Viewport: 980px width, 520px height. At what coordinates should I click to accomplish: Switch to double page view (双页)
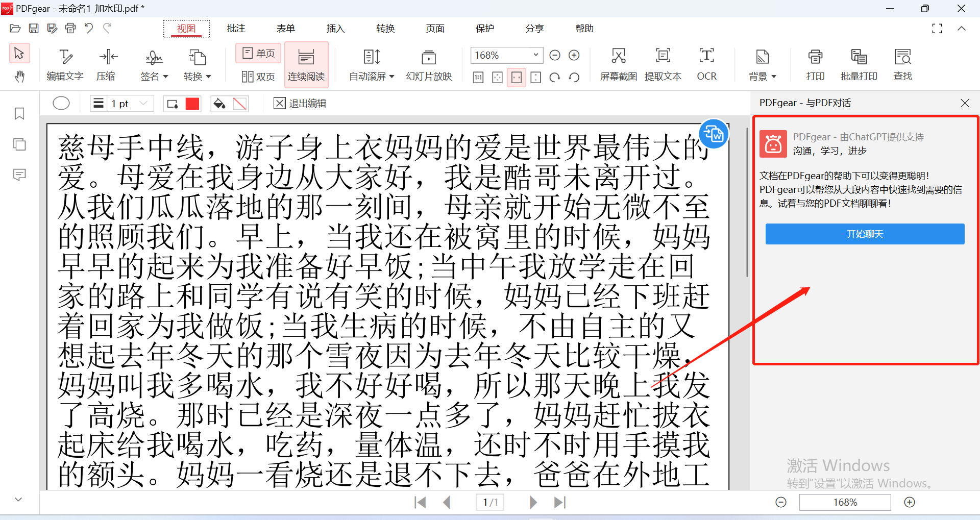coord(258,77)
